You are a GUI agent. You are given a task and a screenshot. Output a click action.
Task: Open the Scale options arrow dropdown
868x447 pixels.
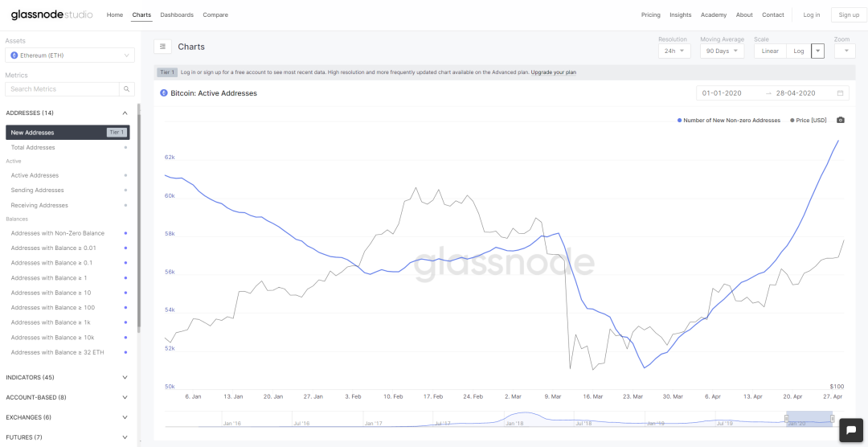817,51
